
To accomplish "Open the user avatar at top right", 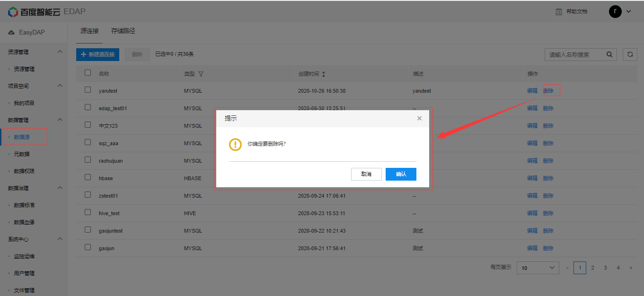I will pos(615,11).
